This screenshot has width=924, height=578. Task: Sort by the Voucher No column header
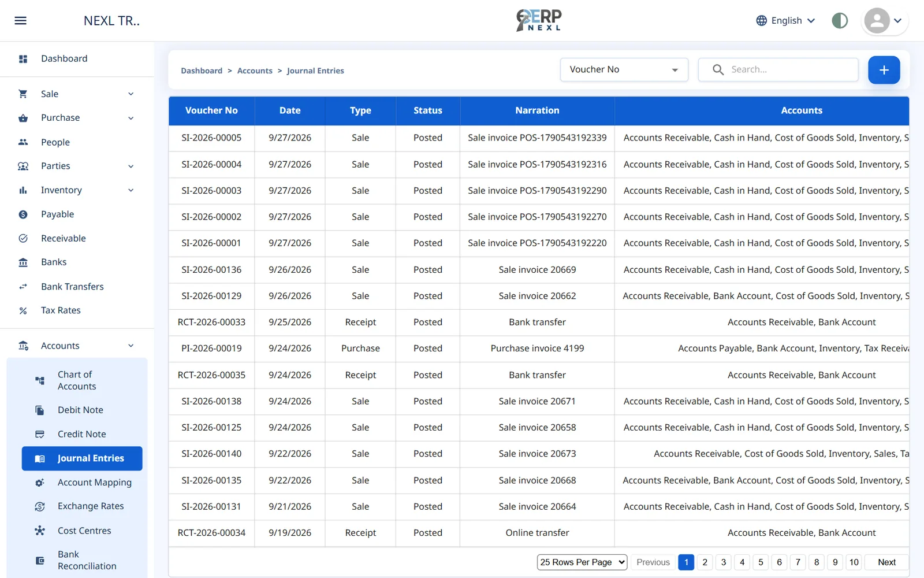[211, 110]
